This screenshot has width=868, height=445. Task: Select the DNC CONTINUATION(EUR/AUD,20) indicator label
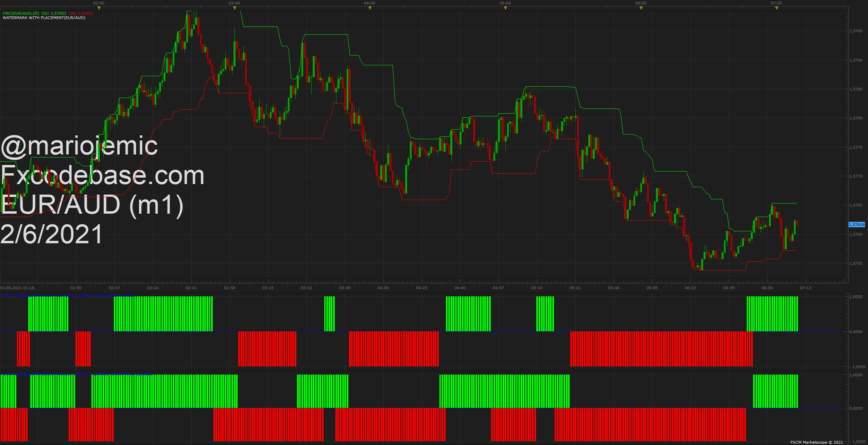(x=37, y=374)
